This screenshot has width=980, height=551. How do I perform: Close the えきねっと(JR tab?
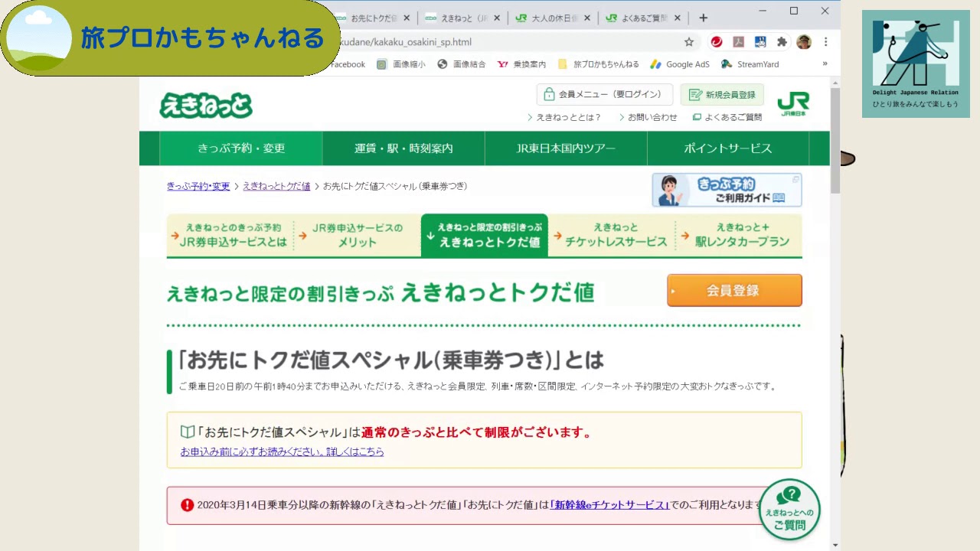[497, 18]
